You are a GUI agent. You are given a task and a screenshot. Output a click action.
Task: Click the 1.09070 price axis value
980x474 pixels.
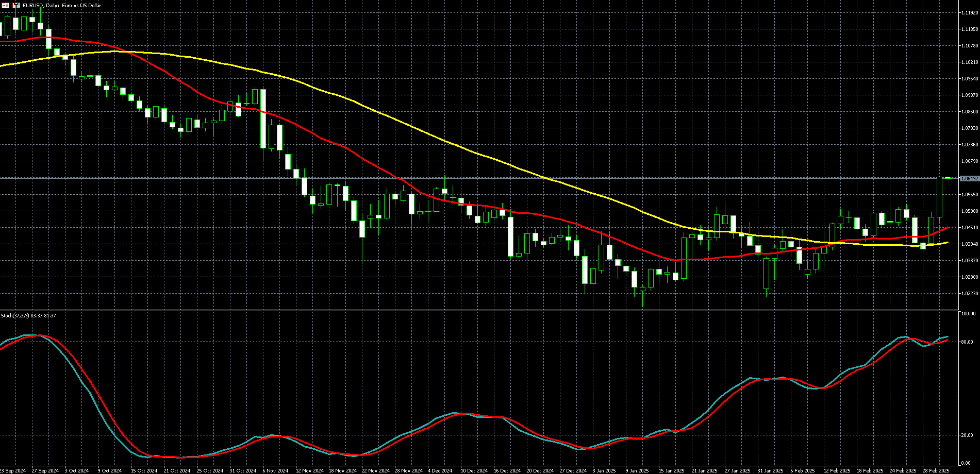click(970, 95)
